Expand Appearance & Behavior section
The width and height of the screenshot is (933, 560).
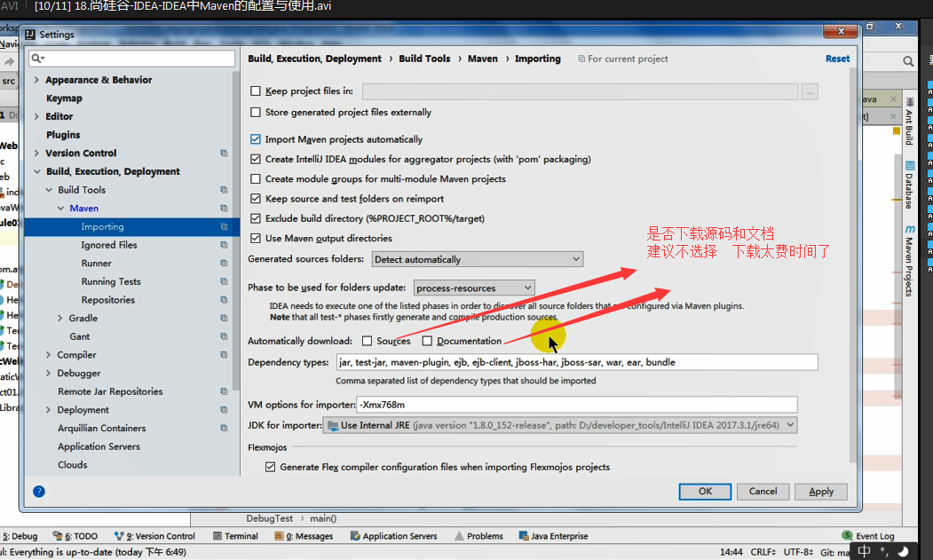pos(37,80)
